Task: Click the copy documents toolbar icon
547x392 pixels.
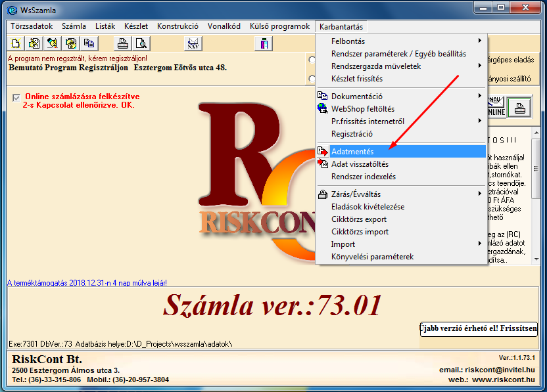Action: click(x=88, y=43)
